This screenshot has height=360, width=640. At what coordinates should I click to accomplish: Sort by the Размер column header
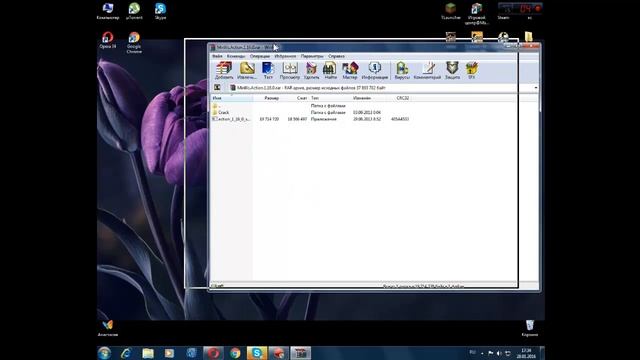pos(267,98)
